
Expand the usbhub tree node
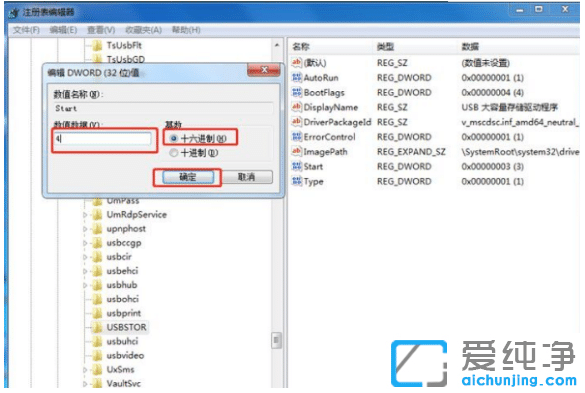point(85,286)
